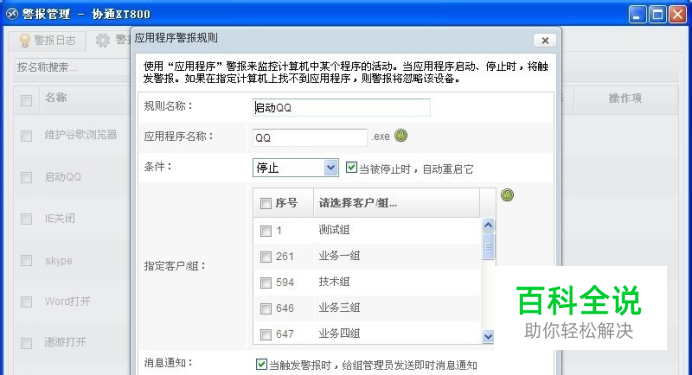Click the 操作项 column header
This screenshot has width=692, height=375.
click(625, 98)
